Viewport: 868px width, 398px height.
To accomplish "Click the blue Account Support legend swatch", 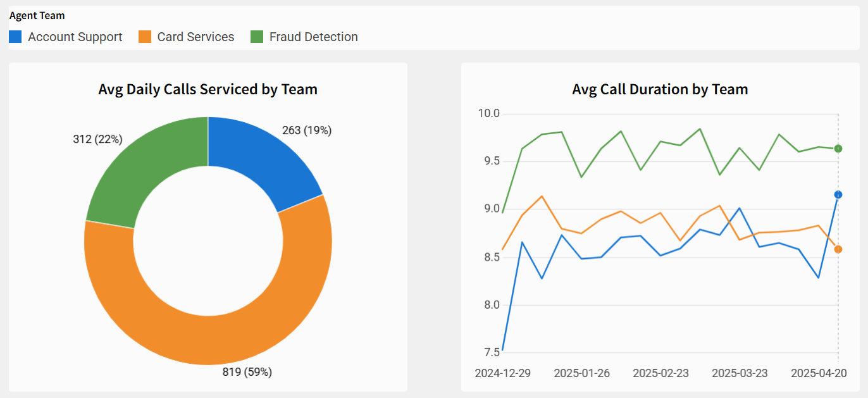I will [x=15, y=37].
